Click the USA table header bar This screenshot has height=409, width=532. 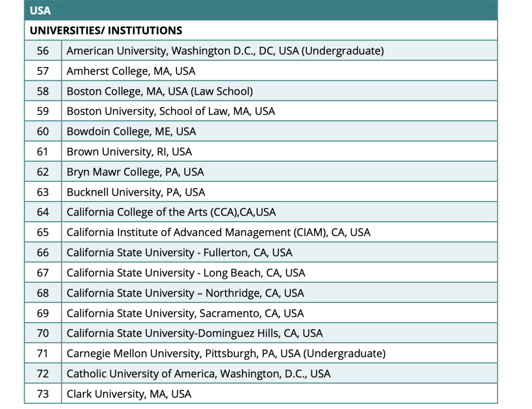pyautogui.click(x=261, y=10)
